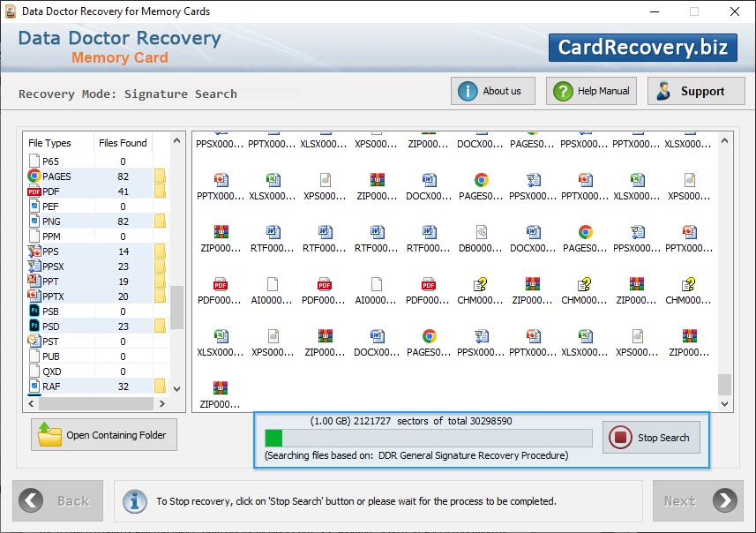
Task: Click the info icon in the hint bar
Action: [135, 501]
